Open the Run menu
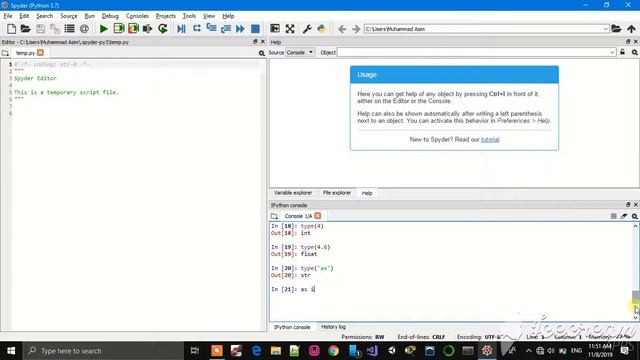 [89, 16]
